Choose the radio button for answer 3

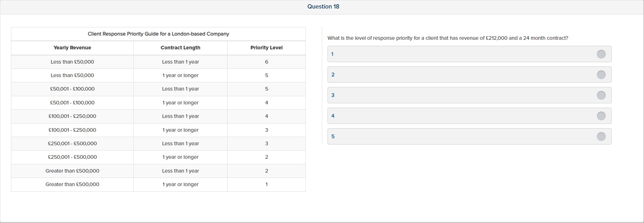click(601, 95)
